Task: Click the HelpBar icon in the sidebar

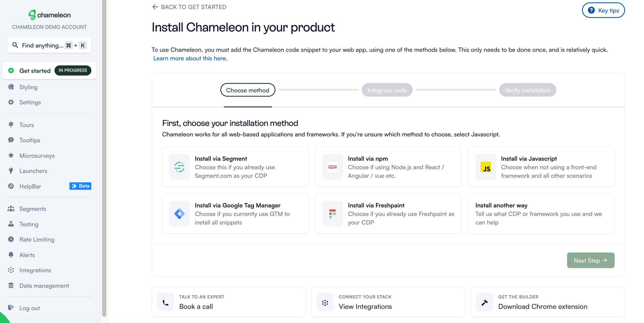Action: pos(11,186)
